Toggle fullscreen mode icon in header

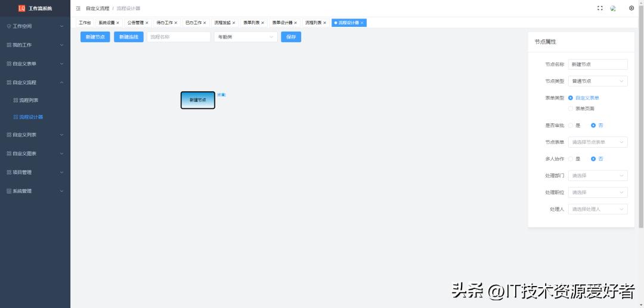coord(600,8)
